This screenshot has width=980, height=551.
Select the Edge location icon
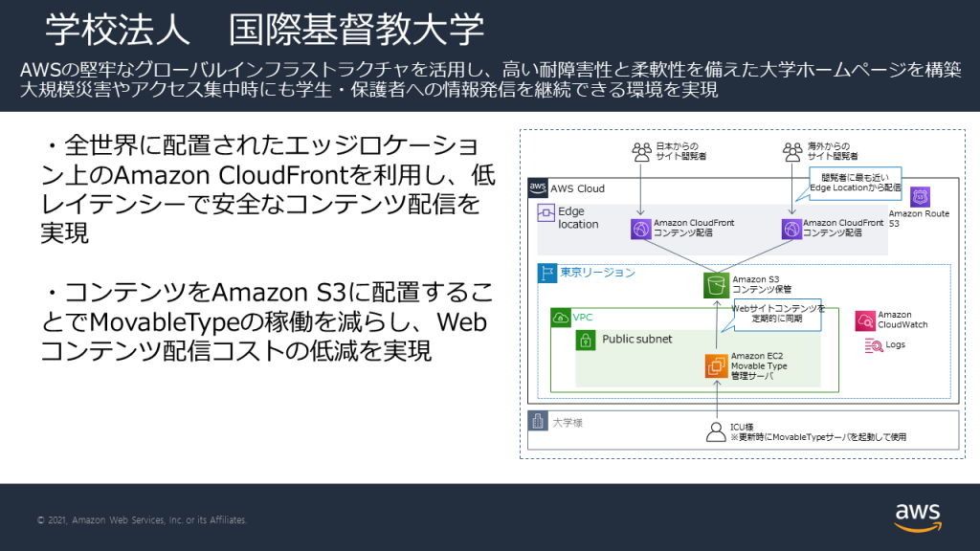coord(546,213)
